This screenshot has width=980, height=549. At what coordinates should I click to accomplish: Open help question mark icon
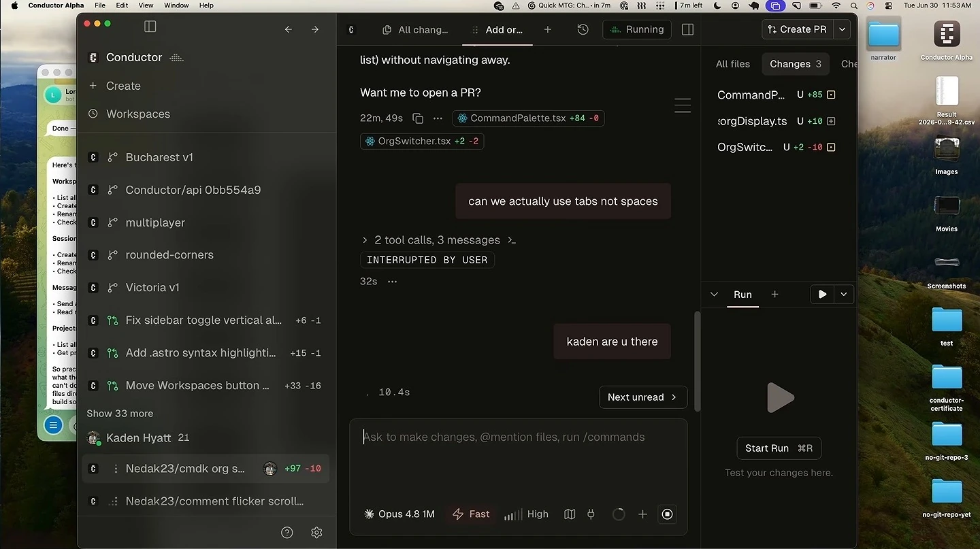287,533
